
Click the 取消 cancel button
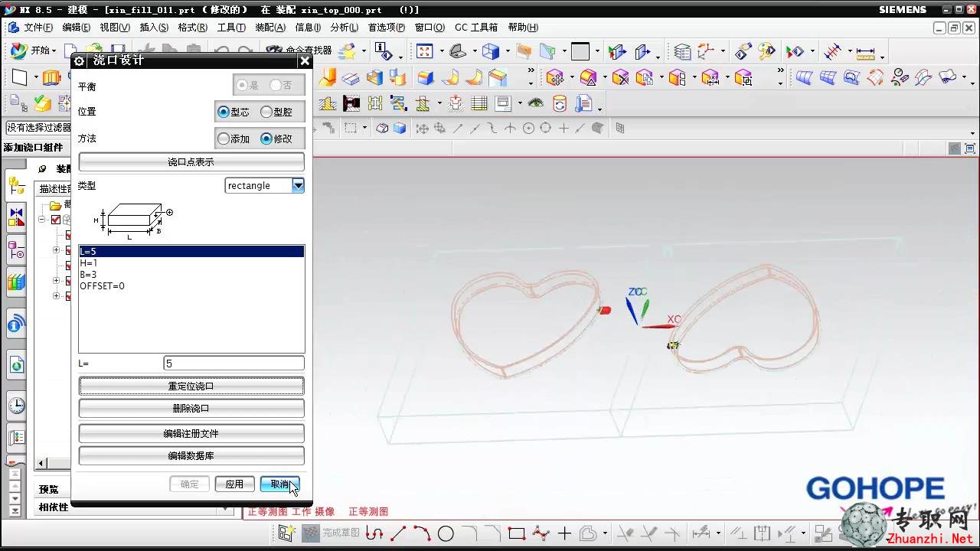[x=279, y=484]
